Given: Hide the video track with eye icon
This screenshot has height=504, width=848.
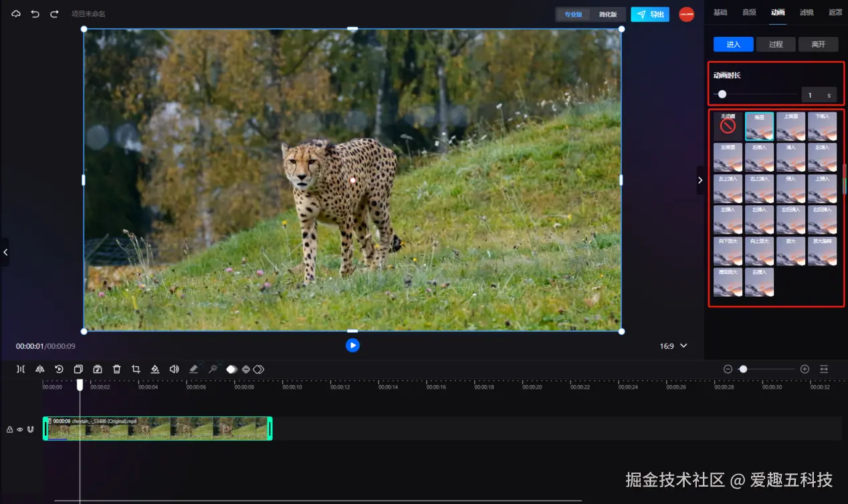Looking at the screenshot, I should [x=20, y=429].
